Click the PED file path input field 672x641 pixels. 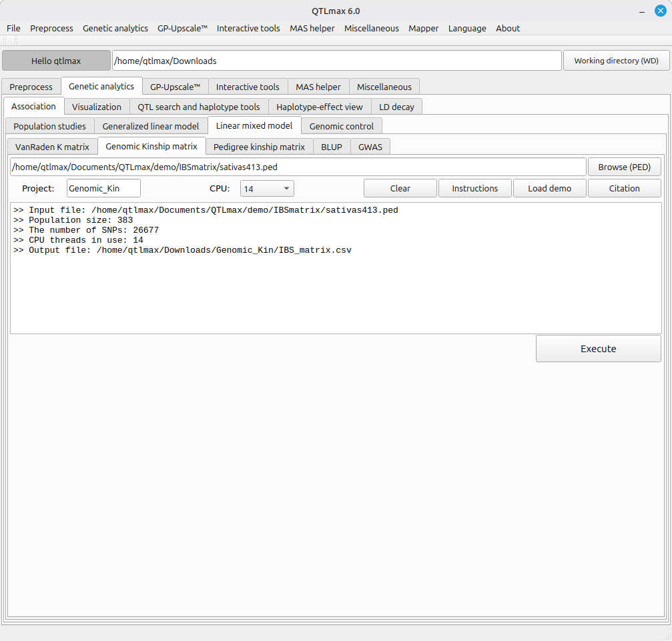point(298,167)
